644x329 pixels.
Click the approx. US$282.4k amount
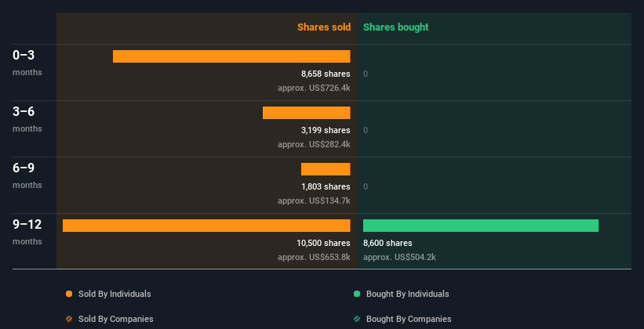click(x=314, y=144)
